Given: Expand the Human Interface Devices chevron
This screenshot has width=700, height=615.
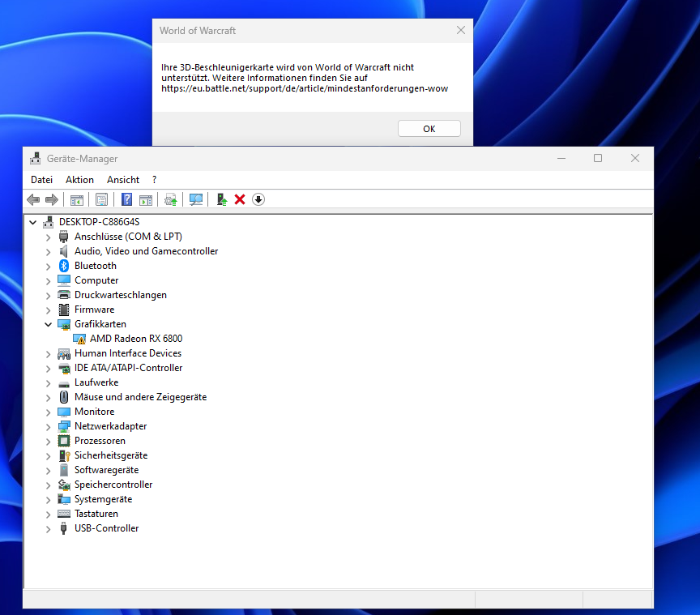Looking at the screenshot, I should pyautogui.click(x=49, y=354).
